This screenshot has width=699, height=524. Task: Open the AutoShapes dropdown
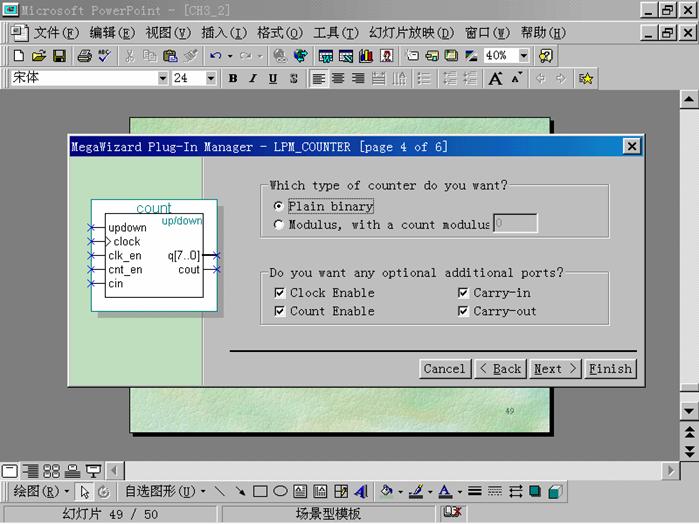(165, 491)
